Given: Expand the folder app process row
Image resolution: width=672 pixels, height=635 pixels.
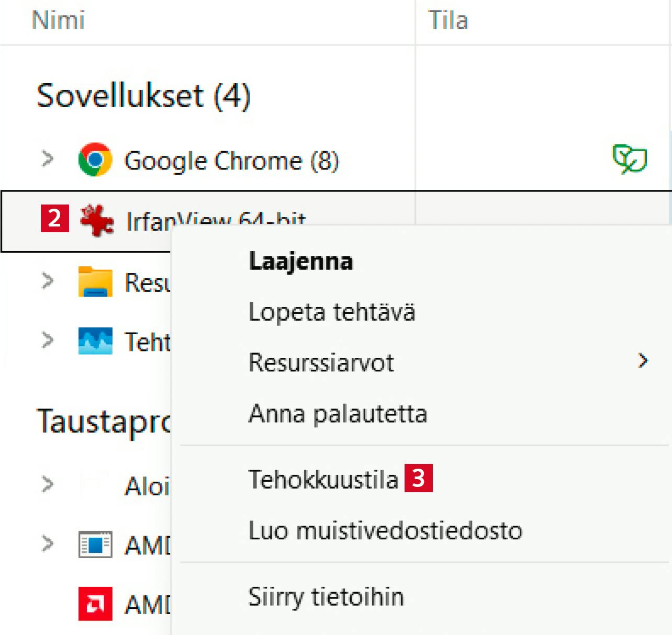Looking at the screenshot, I should pyautogui.click(x=48, y=281).
